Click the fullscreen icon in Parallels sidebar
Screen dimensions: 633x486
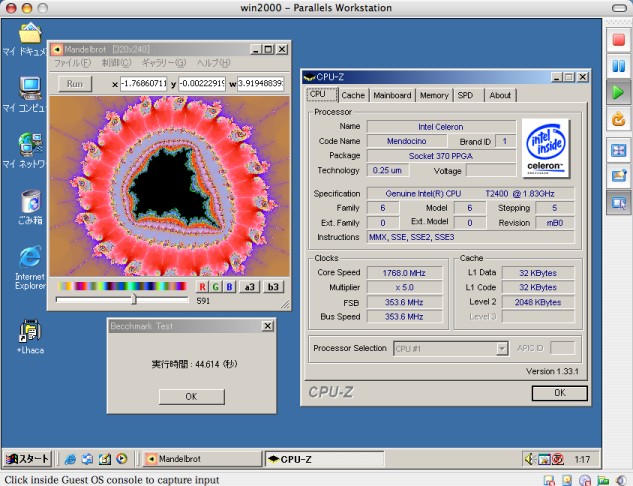tap(618, 151)
